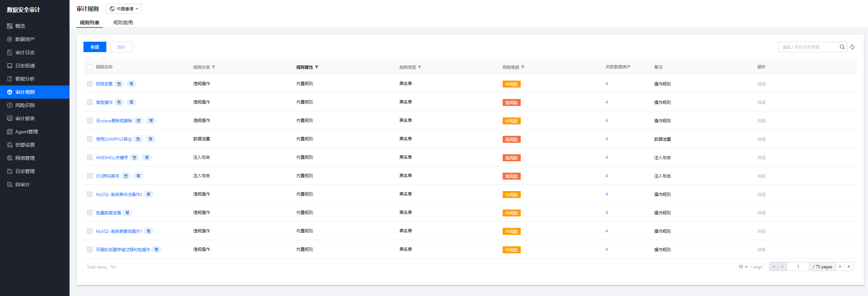
Task: Go to the first page arrow
Action: coord(774,266)
